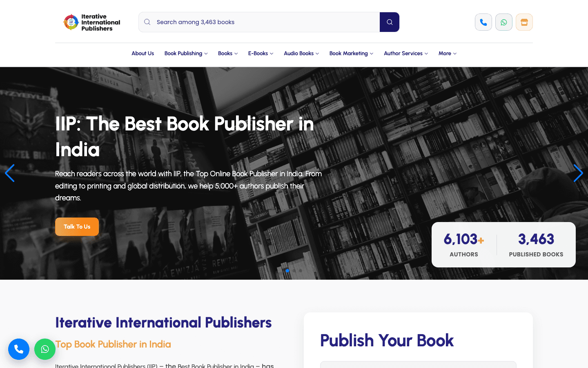Click the magnifier icon inside search field
The image size is (588, 368).
pyautogui.click(x=147, y=22)
